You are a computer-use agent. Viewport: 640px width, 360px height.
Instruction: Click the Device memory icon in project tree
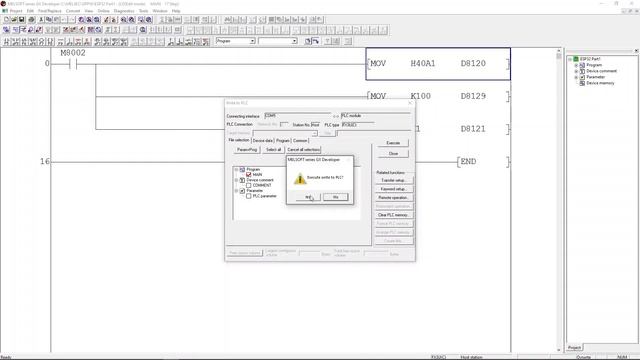582,83
